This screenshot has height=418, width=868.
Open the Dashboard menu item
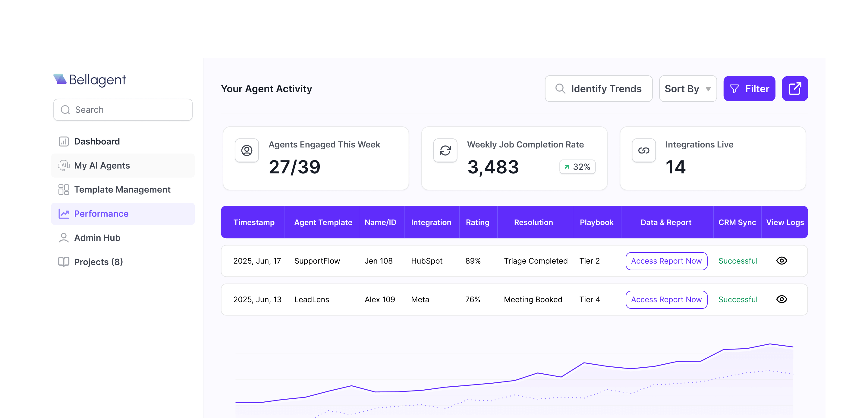[x=97, y=141]
